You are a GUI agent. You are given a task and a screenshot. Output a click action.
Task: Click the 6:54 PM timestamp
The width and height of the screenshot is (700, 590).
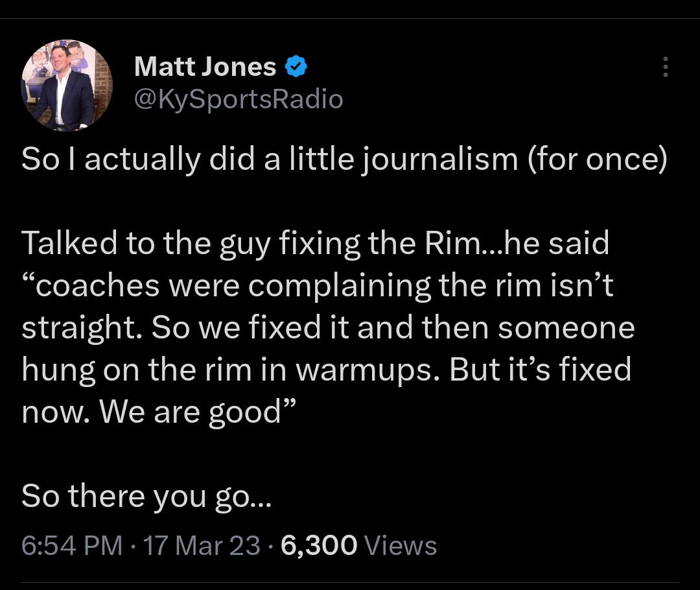pos(71,545)
